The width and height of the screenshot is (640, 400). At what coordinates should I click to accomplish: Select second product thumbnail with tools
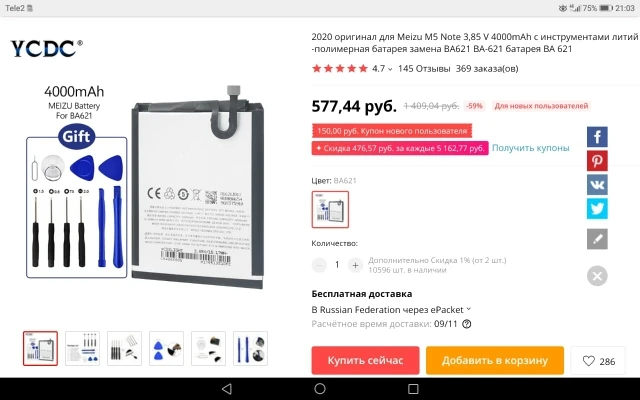(82, 348)
